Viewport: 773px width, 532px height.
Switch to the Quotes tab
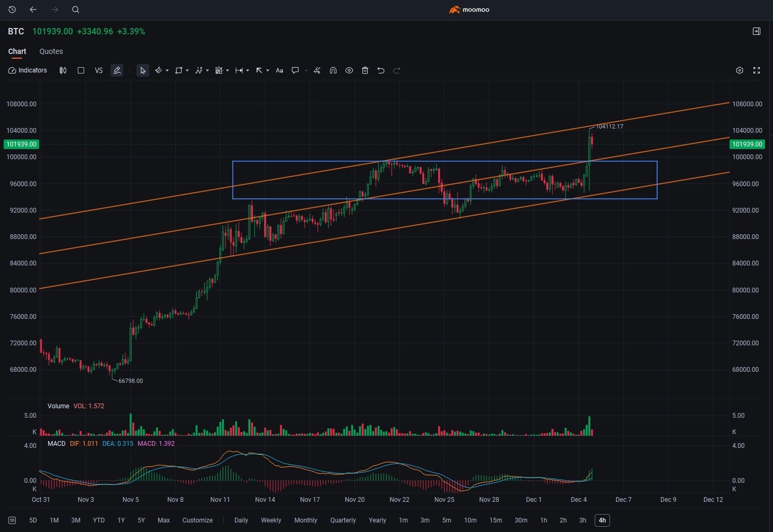tap(51, 51)
